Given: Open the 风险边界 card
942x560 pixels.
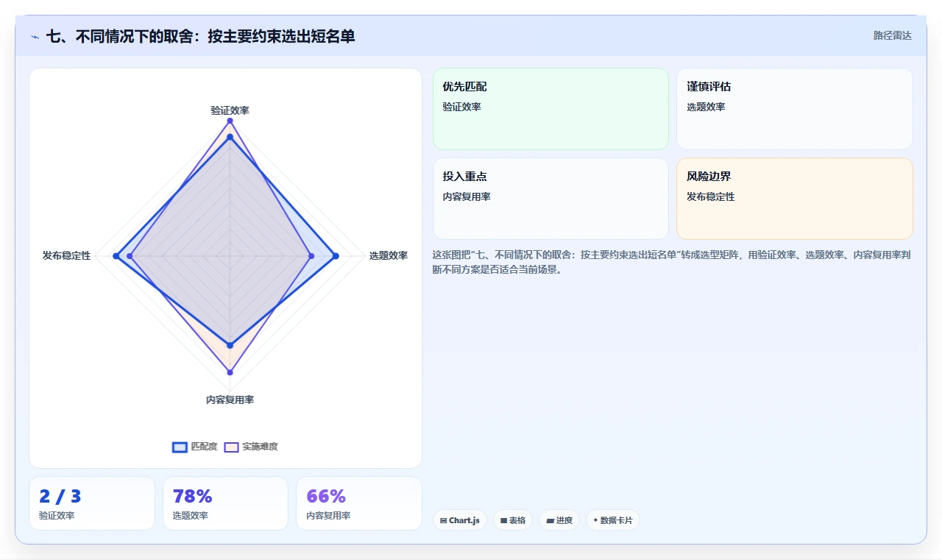Looking at the screenshot, I should tap(795, 199).
